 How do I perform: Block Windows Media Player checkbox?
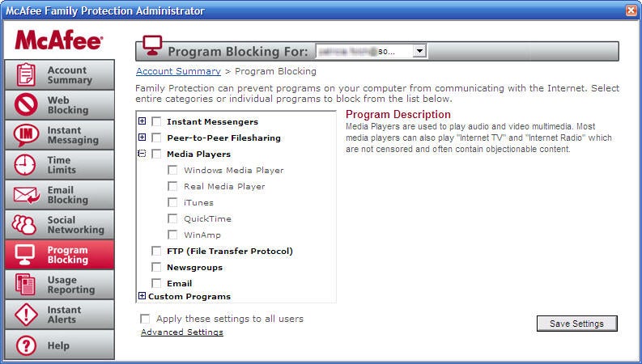(172, 170)
